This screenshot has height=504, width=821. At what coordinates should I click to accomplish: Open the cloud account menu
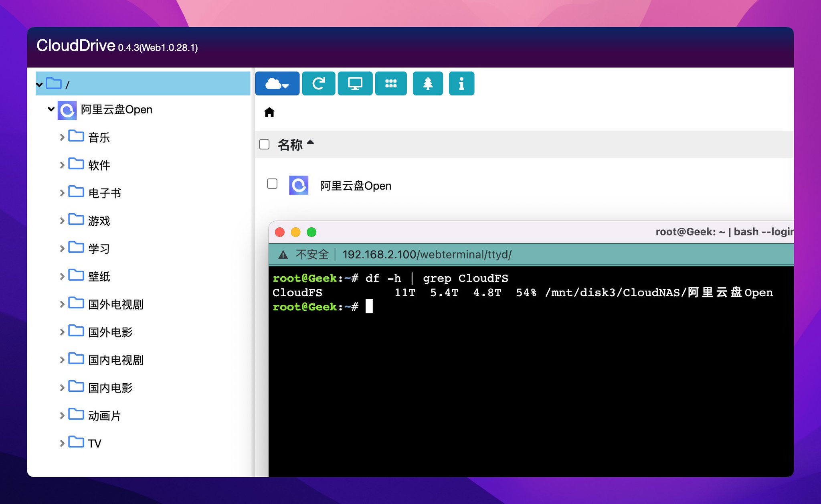(x=277, y=83)
